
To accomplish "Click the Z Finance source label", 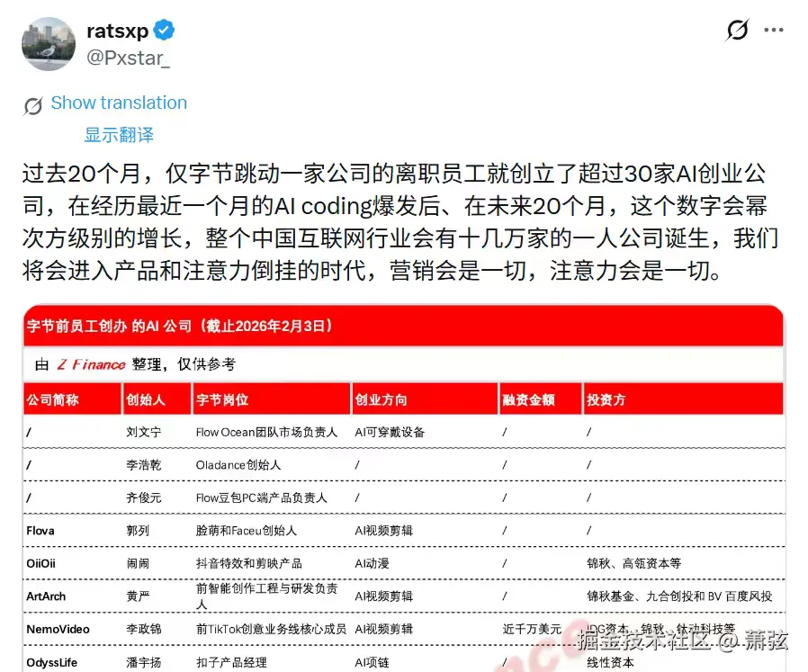I will (x=92, y=364).
